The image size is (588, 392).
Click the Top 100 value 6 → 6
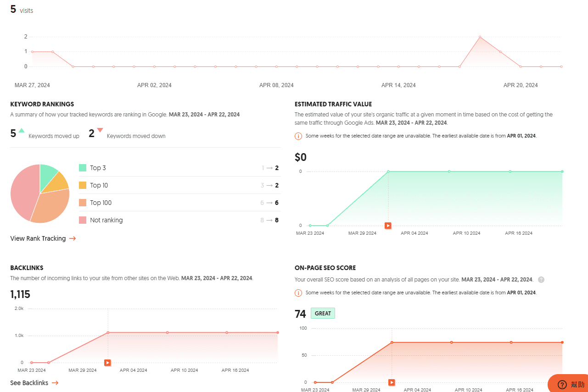270,203
